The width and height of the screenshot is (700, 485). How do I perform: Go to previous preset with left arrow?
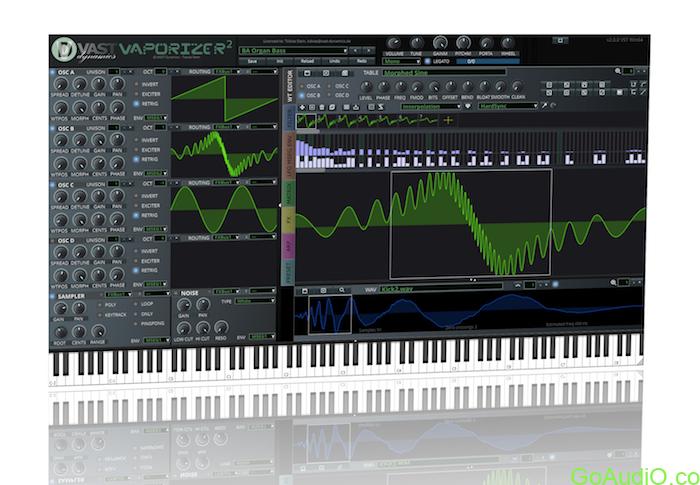click(x=355, y=50)
